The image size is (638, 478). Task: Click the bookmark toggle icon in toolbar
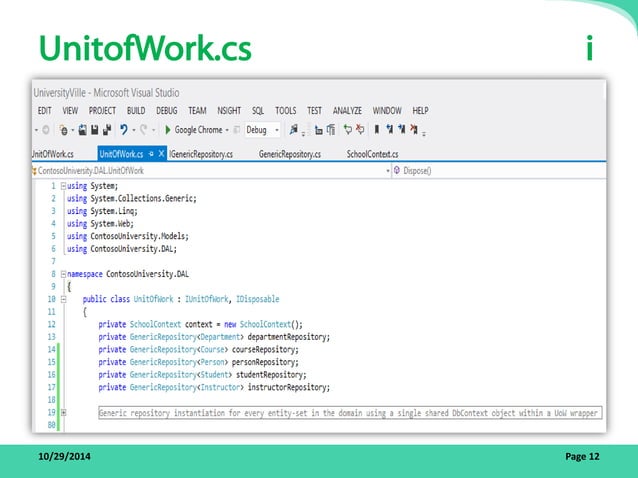(x=378, y=130)
